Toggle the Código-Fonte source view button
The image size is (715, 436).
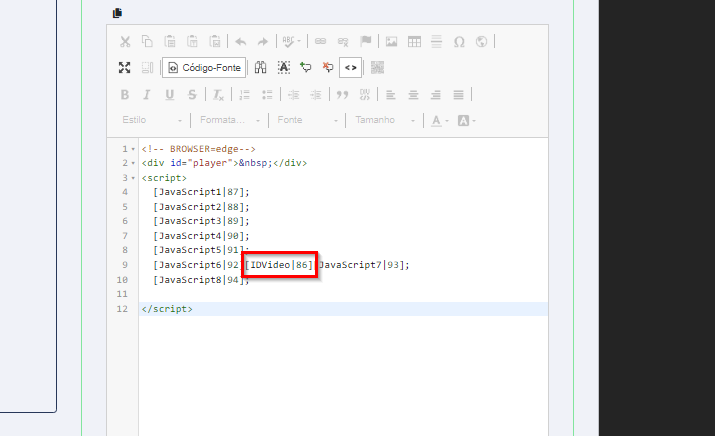pos(204,67)
